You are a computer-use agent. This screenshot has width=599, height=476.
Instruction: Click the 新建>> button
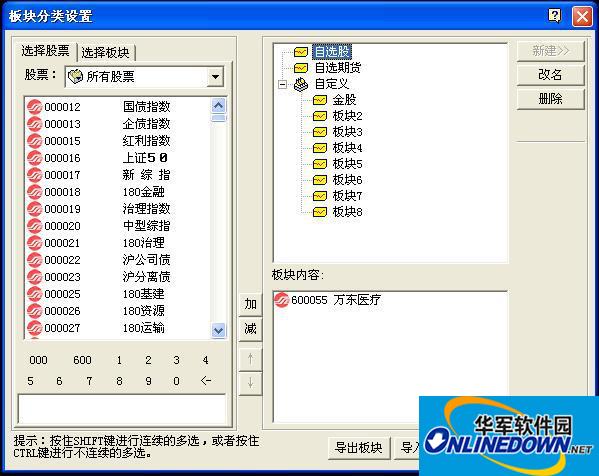click(550, 51)
